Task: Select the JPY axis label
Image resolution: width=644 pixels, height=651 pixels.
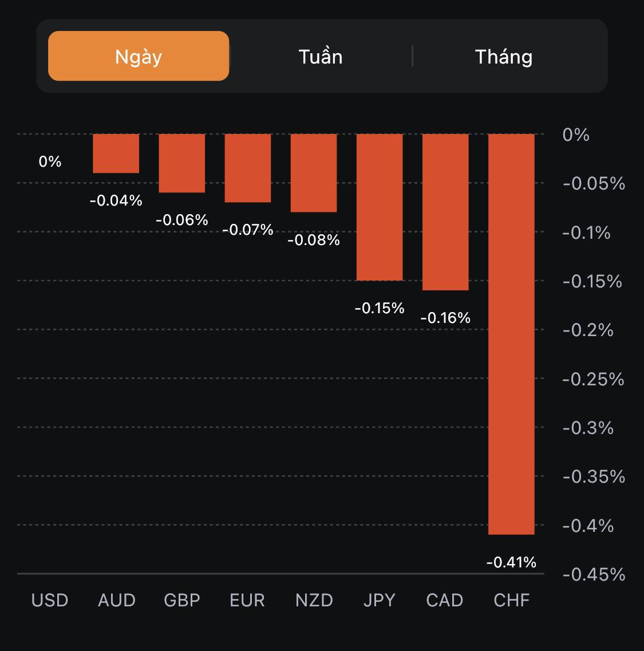Action: click(380, 600)
